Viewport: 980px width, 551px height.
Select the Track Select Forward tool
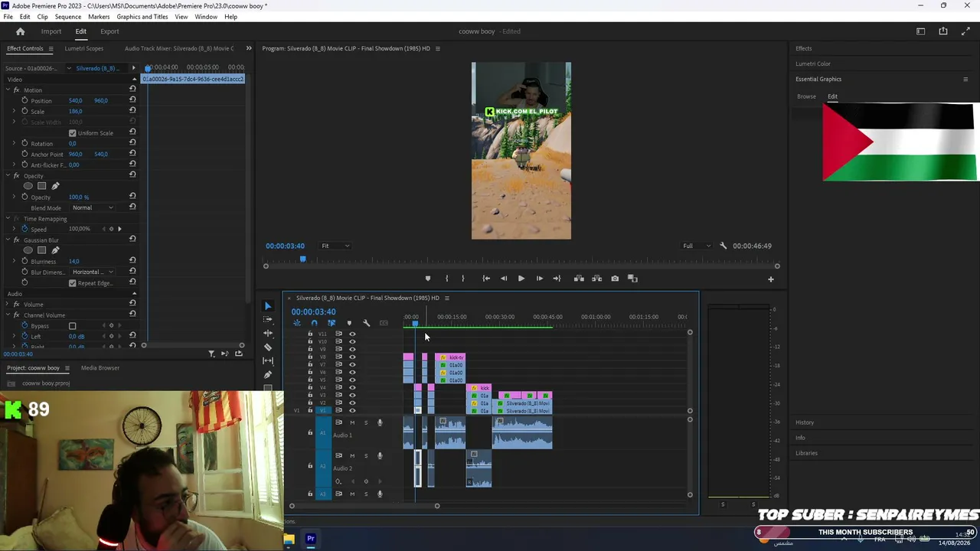coord(267,320)
